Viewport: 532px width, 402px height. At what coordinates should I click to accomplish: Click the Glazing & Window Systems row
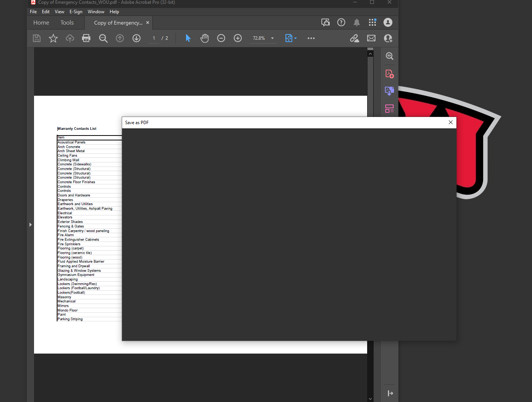tap(89, 271)
